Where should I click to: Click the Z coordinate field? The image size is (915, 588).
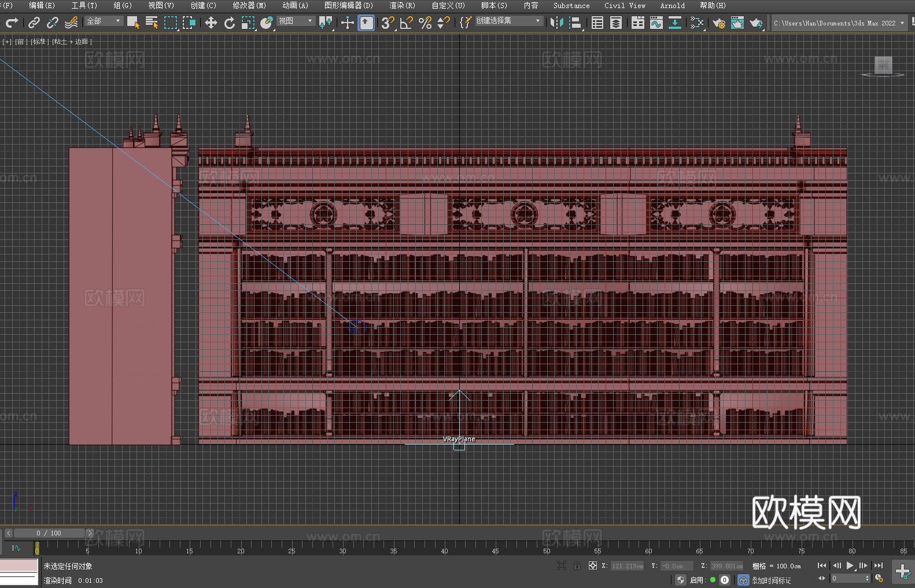pos(726,566)
